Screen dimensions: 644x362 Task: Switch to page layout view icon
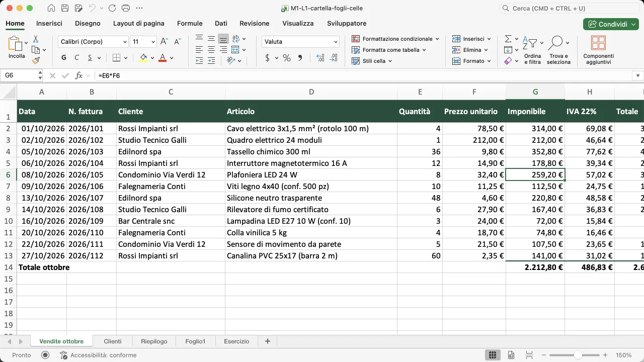coord(511,355)
